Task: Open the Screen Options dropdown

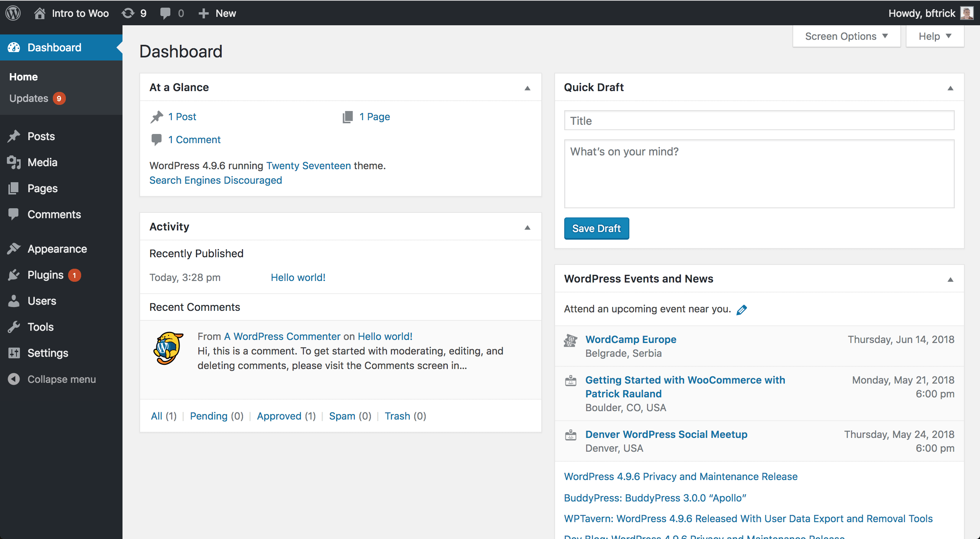Action: [846, 36]
